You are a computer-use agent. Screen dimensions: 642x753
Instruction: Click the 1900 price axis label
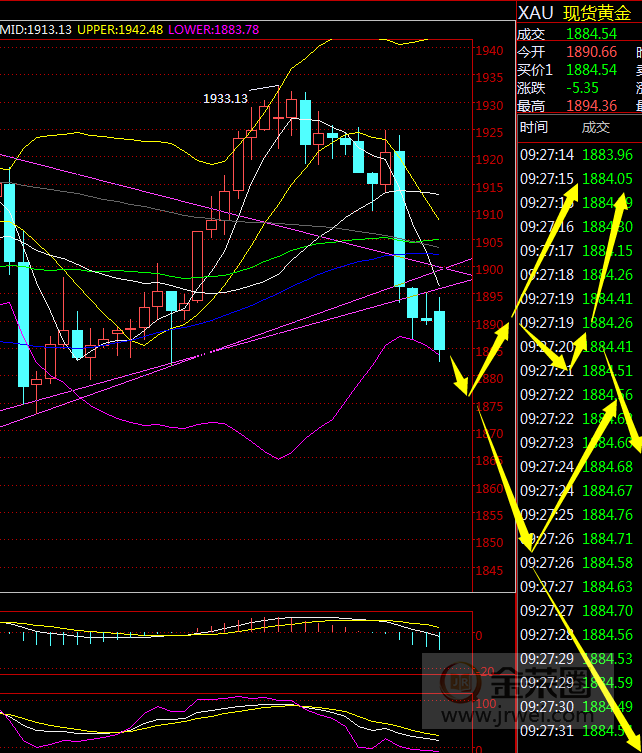click(490, 269)
